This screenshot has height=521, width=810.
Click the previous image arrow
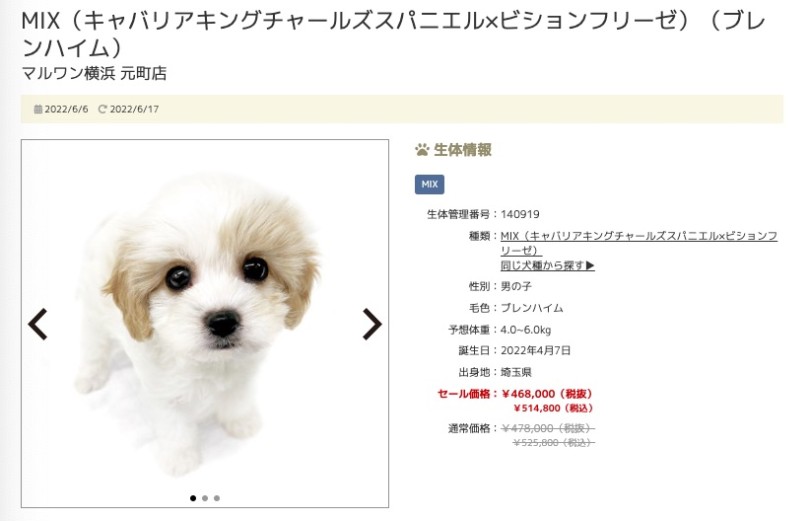click(x=38, y=324)
